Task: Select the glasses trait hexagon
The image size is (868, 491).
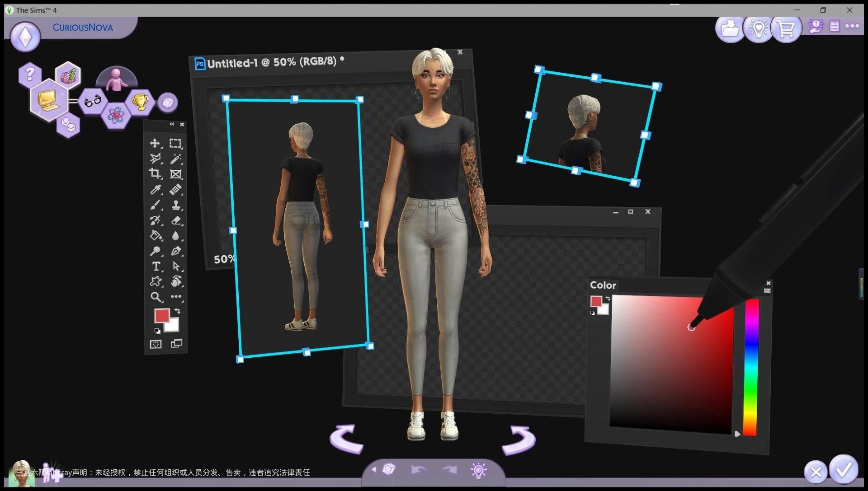Action: click(93, 101)
